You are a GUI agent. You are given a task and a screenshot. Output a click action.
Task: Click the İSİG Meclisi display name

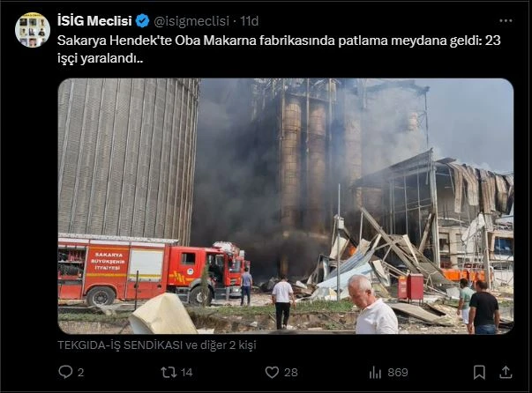coord(94,21)
